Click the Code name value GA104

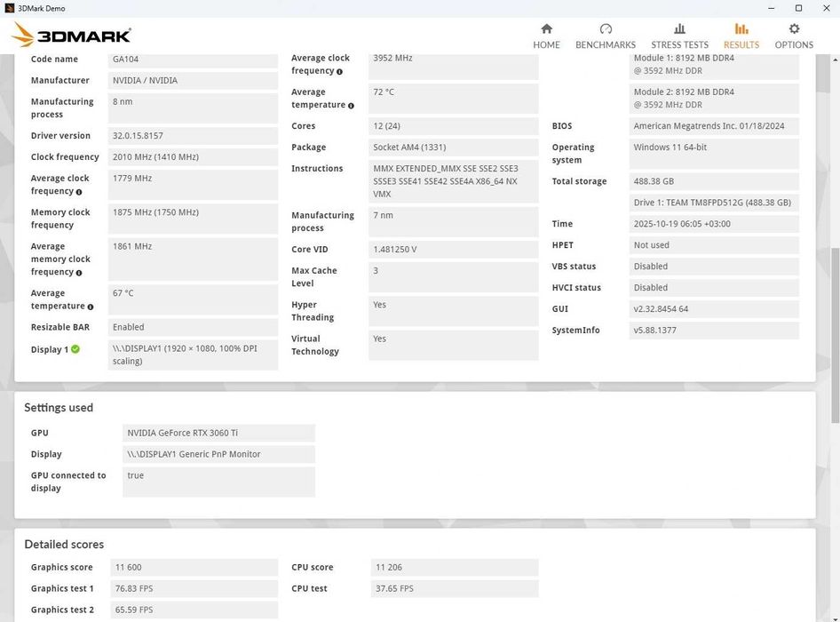pos(193,59)
